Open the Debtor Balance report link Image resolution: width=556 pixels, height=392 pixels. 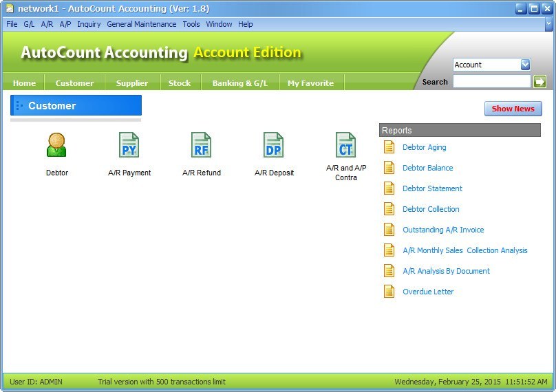pos(427,168)
